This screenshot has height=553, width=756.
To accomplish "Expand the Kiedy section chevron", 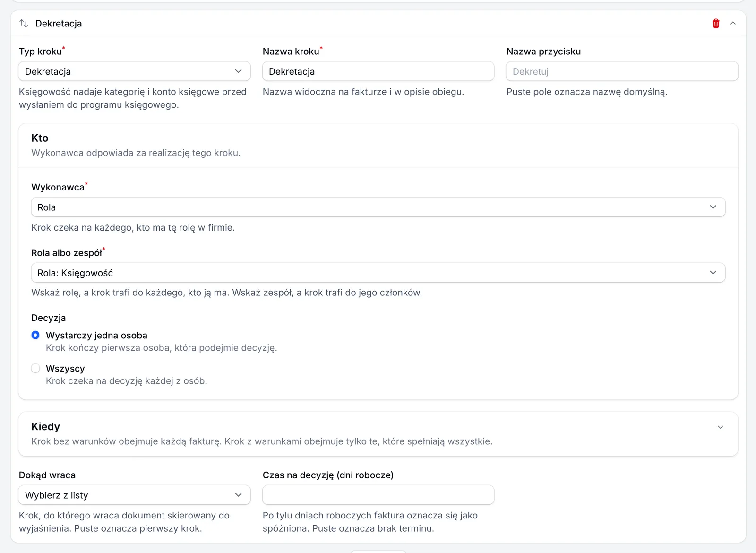I will 721,427.
